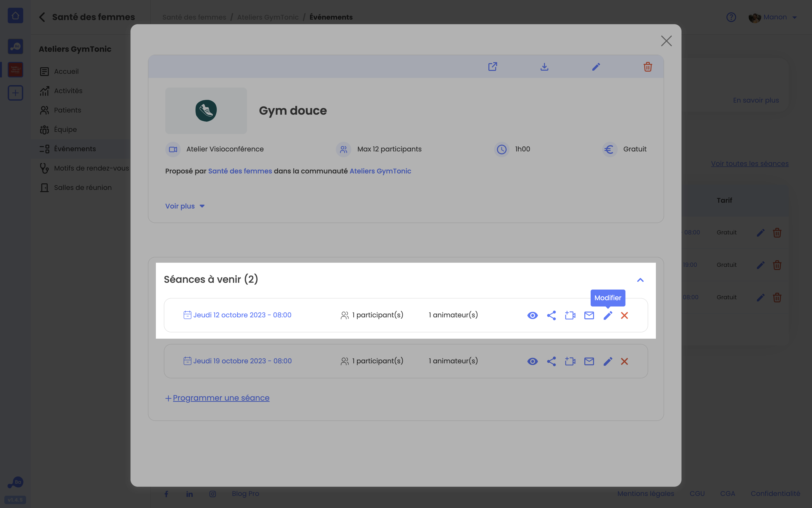The width and height of the screenshot is (812, 508).
Task: Edit the 19 octobre session pencil icon
Action: coord(608,361)
